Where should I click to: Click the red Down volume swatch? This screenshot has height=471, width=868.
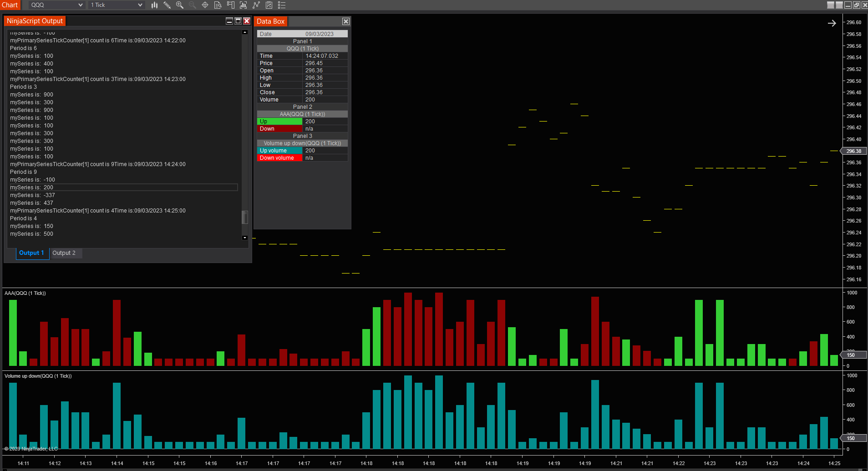tap(279, 158)
